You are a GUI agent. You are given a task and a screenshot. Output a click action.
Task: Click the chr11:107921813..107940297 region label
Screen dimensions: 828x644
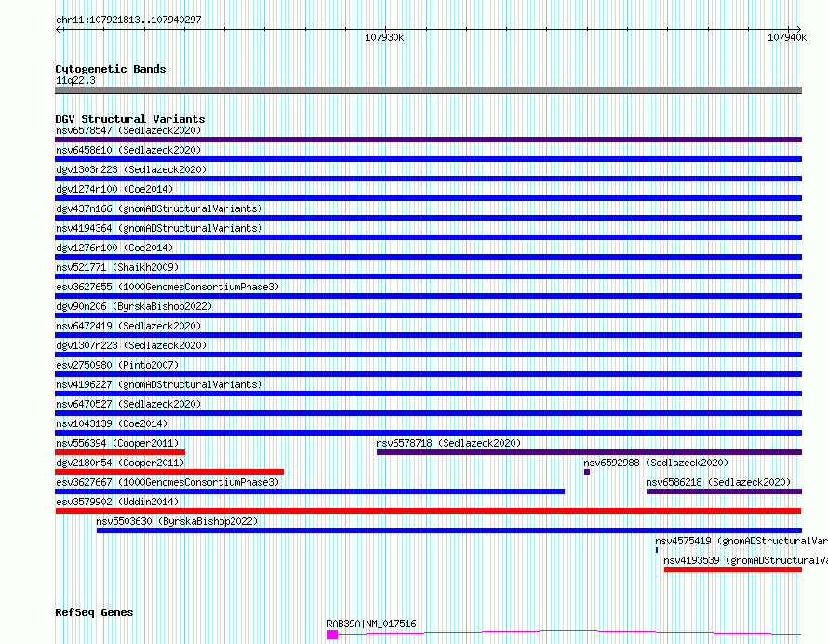pos(128,20)
